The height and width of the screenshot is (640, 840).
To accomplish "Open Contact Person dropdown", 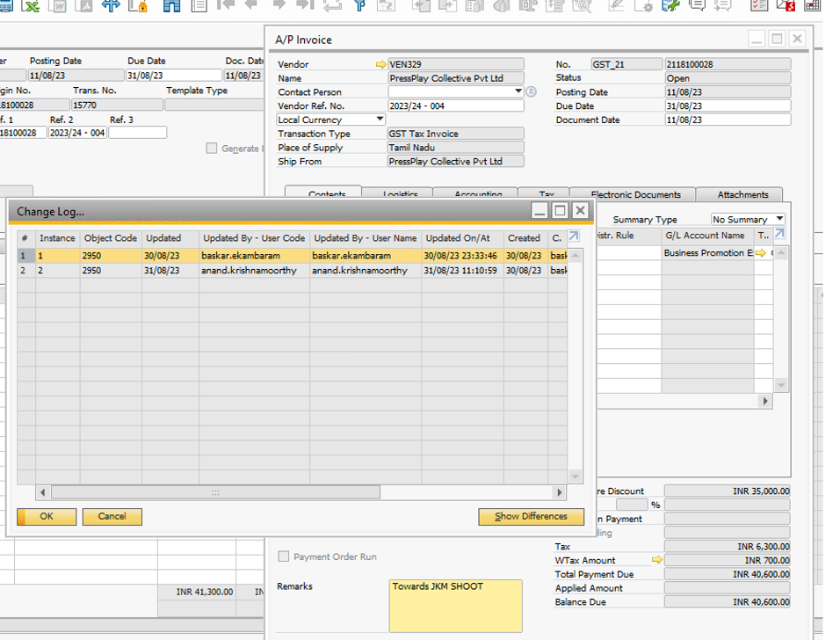I will pos(518,91).
